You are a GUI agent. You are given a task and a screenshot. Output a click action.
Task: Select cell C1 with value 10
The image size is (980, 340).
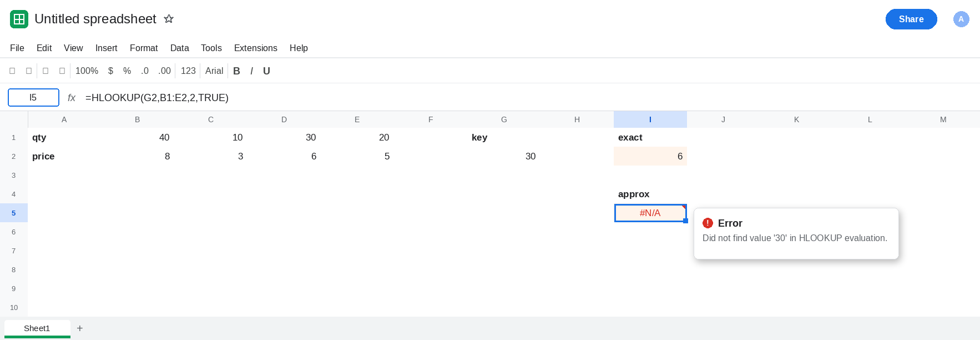click(x=211, y=137)
